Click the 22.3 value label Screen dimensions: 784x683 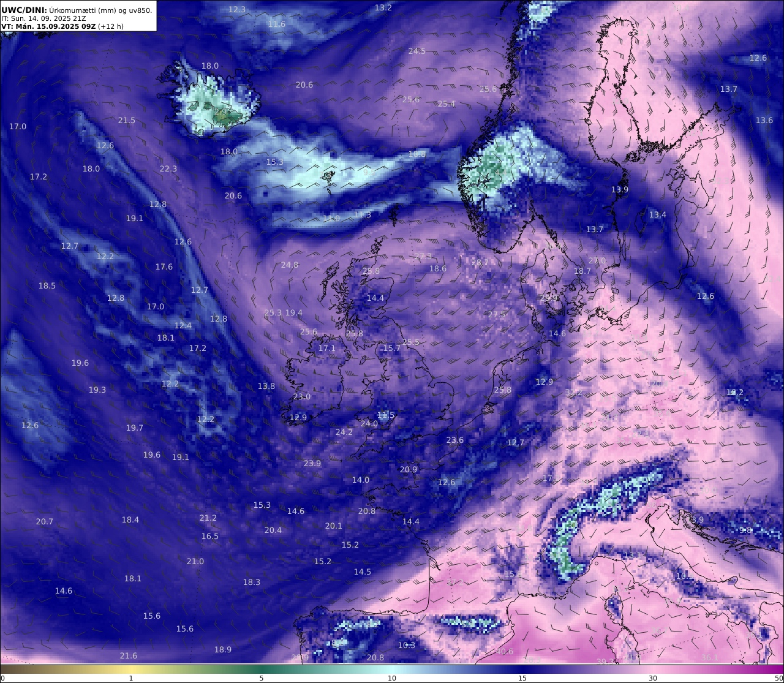coord(168,168)
